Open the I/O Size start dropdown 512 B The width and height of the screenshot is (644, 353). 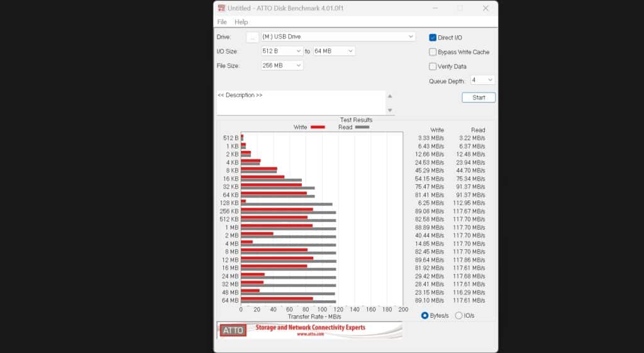tap(282, 51)
